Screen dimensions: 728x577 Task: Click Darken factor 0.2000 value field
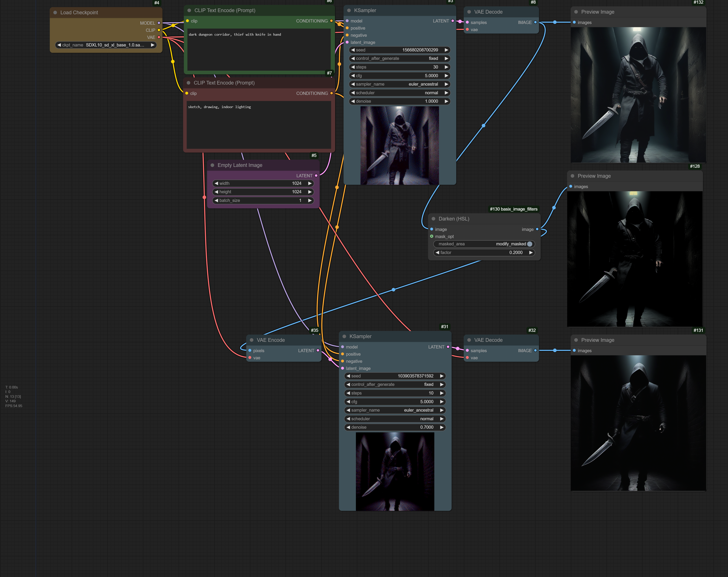coord(484,253)
